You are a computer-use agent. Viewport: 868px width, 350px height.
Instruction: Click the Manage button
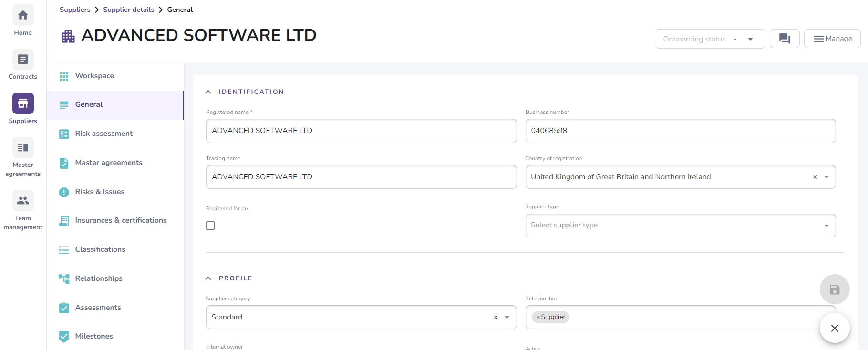(832, 39)
